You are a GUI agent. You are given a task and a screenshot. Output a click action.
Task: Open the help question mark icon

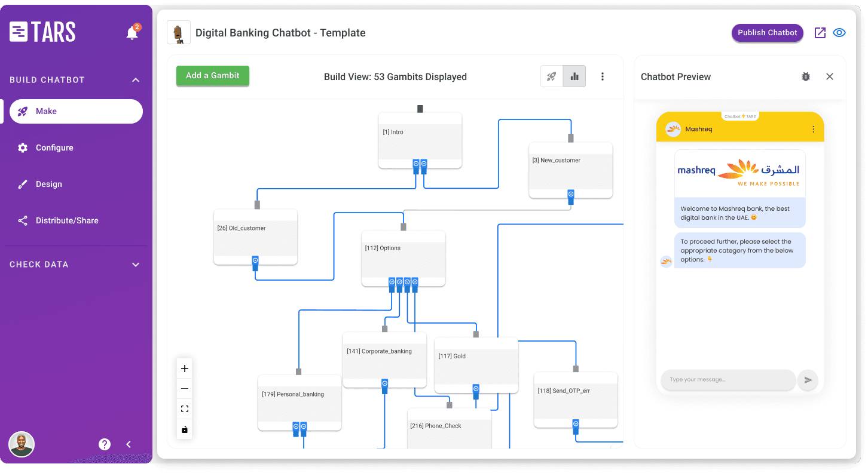coord(105,444)
